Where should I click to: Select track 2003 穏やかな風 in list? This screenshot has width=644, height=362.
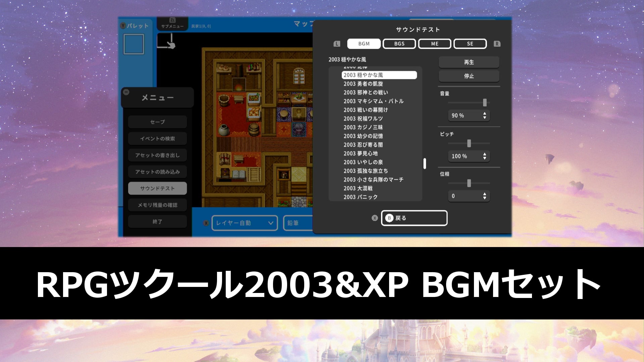tap(379, 75)
